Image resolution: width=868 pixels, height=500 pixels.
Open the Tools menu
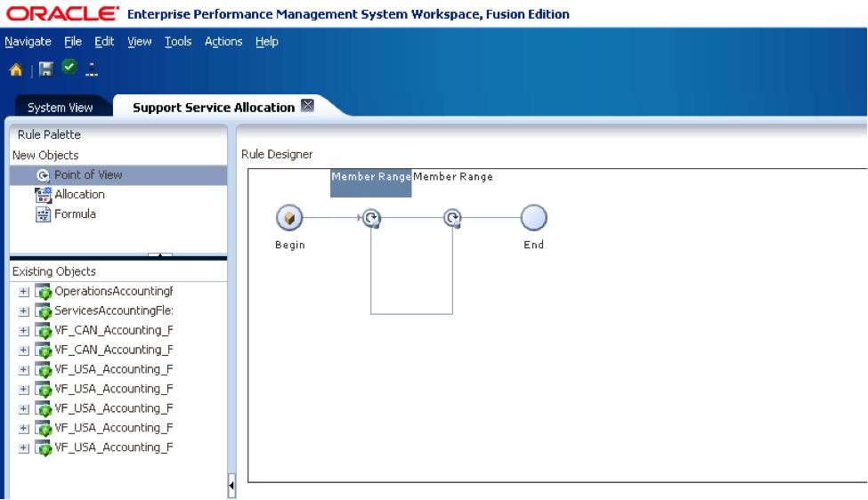[x=178, y=42]
